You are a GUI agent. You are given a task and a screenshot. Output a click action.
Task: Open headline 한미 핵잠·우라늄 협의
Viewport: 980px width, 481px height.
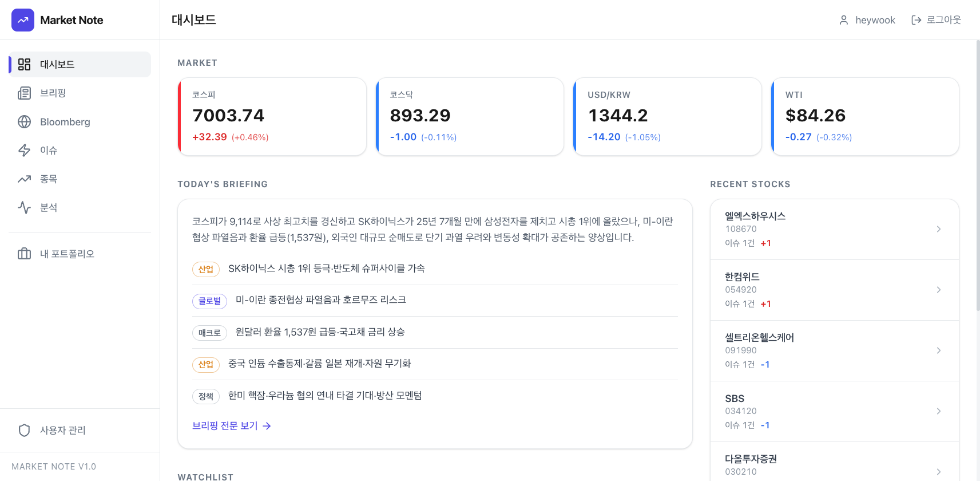[325, 396]
